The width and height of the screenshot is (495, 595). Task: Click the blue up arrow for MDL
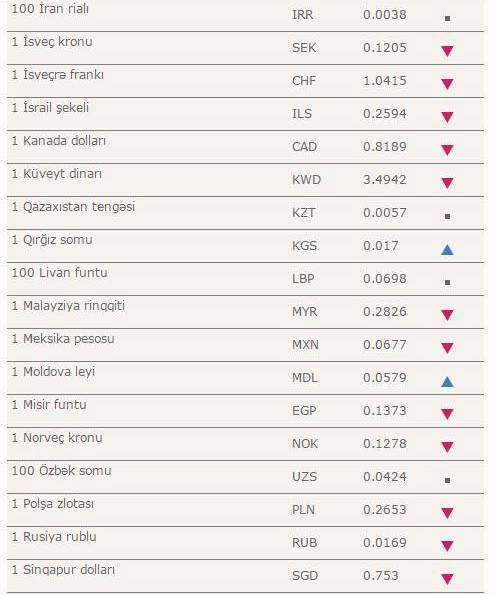pos(447,381)
